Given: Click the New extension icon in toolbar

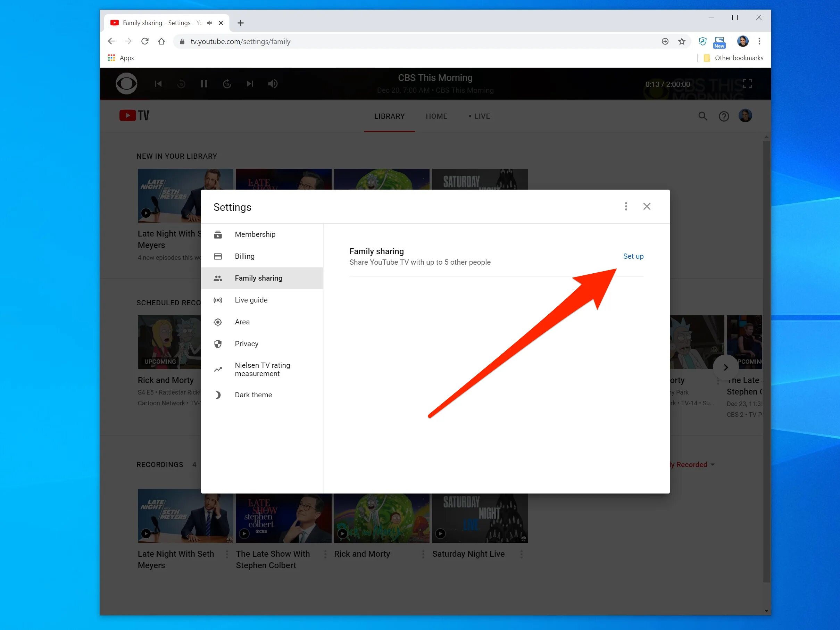Looking at the screenshot, I should (x=719, y=42).
